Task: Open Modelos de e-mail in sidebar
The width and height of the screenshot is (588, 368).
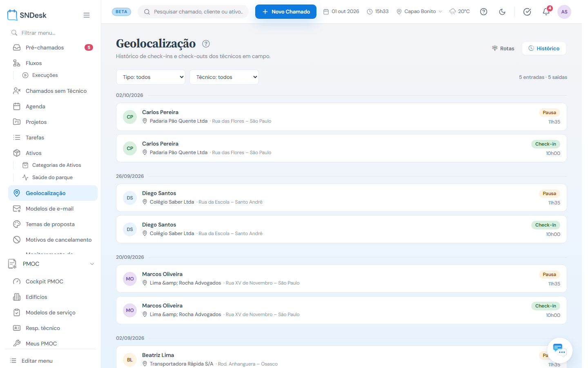Action: [x=53, y=209]
